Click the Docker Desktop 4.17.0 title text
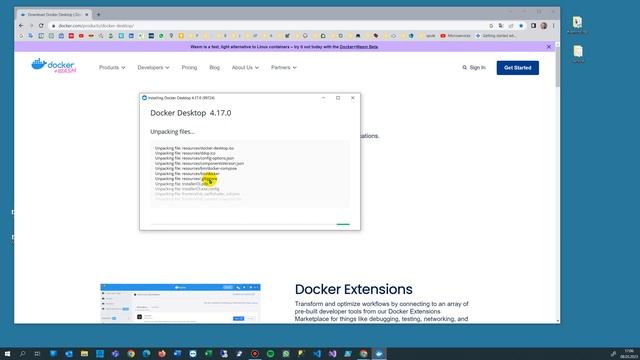 coord(191,113)
